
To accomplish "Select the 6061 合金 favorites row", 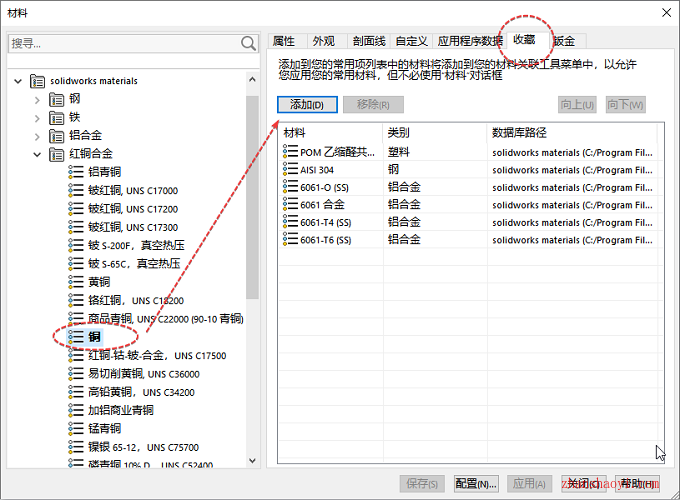I will [470, 204].
